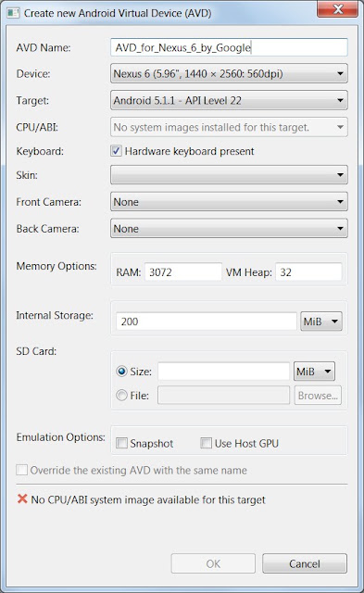Click the VM Heap field showing 32
Image resolution: width=364 pixels, height=593 pixels.
(x=308, y=272)
